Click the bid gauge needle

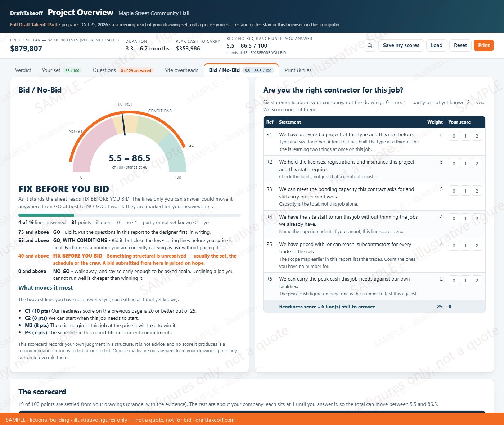(x=123, y=125)
